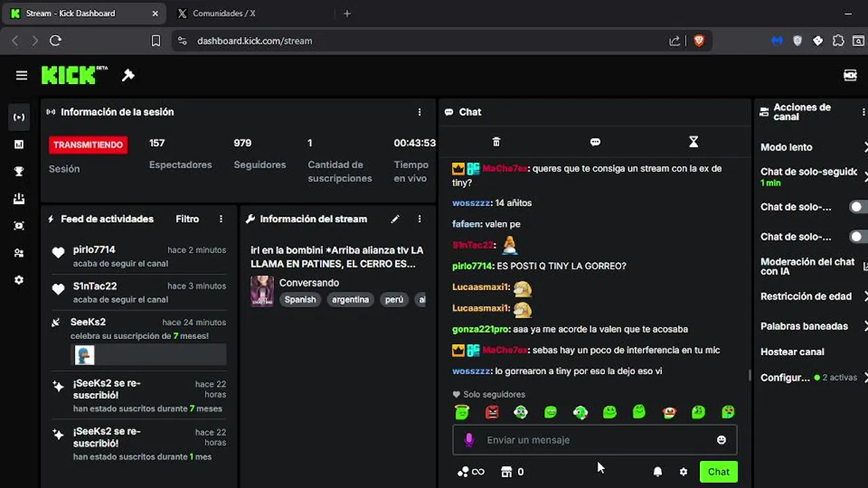Open the Conversando category thumbnail
868x488 pixels.
[x=262, y=291]
